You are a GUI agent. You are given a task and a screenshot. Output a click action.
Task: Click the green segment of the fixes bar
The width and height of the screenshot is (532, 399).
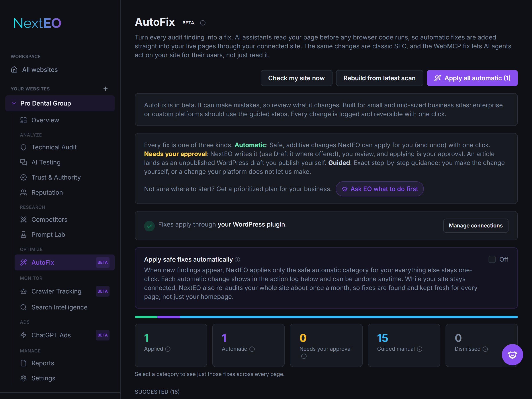click(146, 317)
